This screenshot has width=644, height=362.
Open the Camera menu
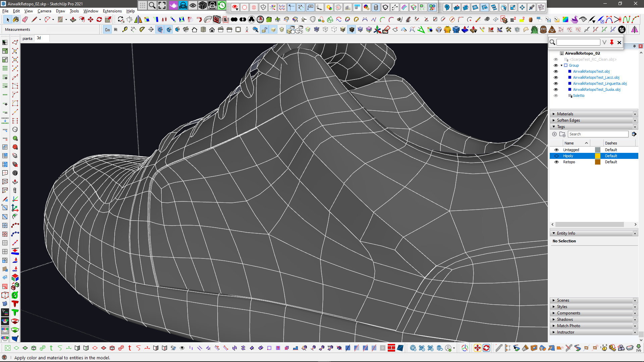pyautogui.click(x=44, y=11)
